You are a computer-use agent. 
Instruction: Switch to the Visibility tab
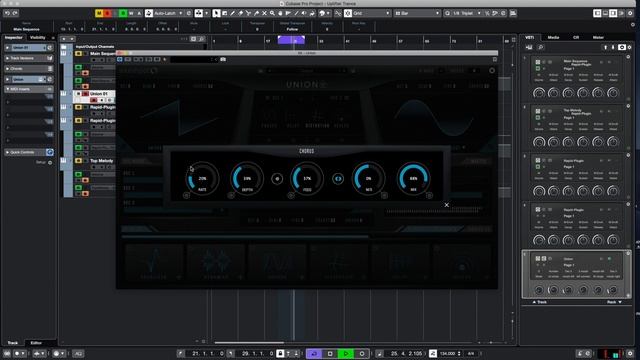pyautogui.click(x=38, y=38)
